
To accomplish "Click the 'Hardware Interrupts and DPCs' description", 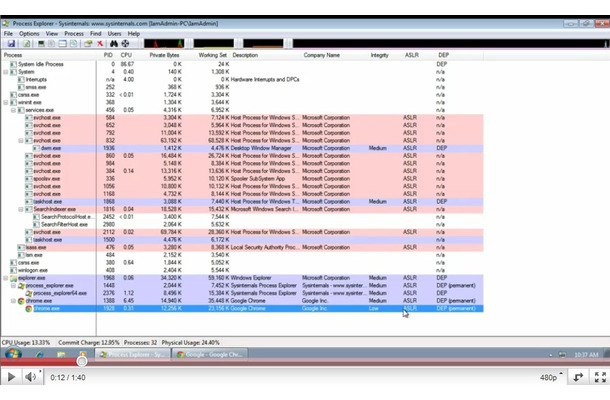I will tap(265, 79).
